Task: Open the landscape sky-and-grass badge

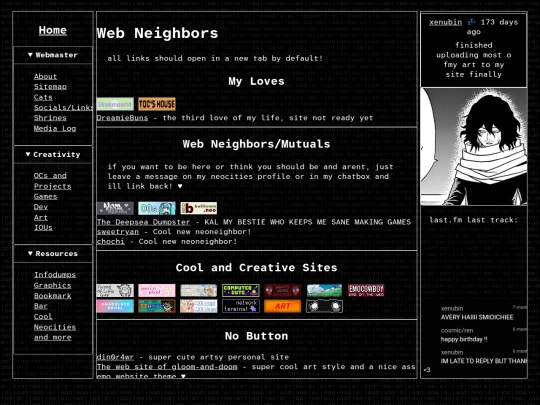Action: pos(324,290)
